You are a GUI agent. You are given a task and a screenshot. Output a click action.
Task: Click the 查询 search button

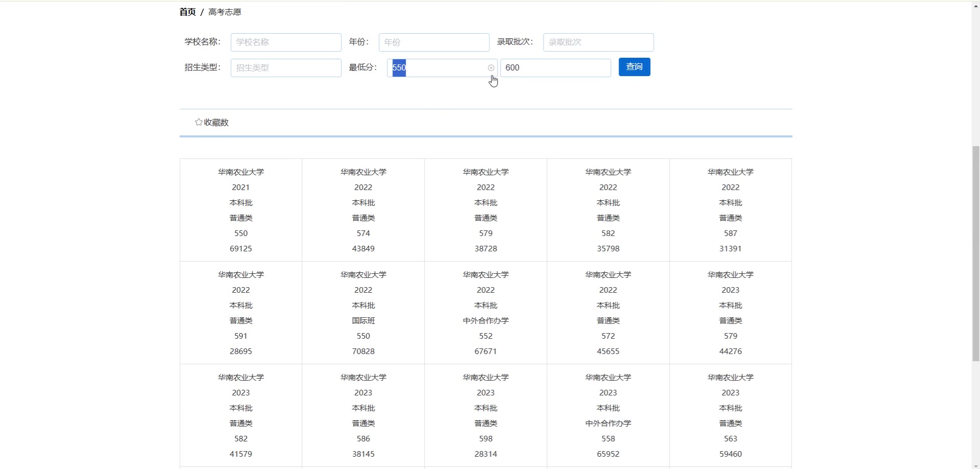coord(634,67)
